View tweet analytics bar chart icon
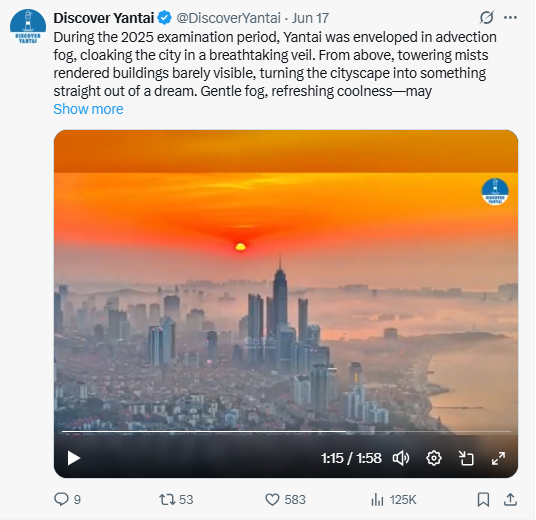The image size is (536, 520). click(x=377, y=499)
